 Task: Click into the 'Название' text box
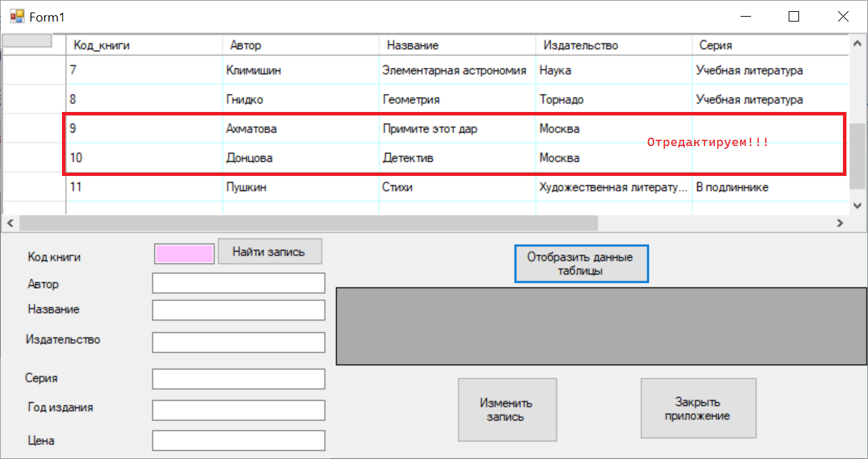(239, 310)
